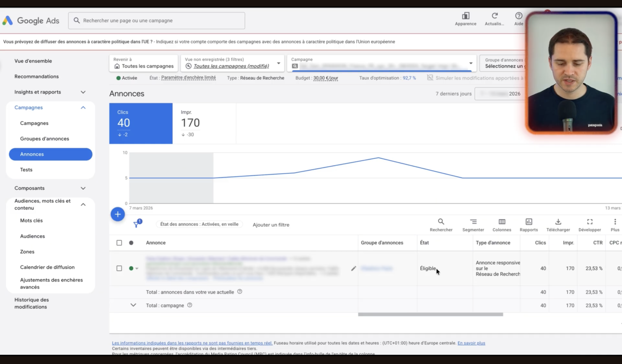Open the Apparence icon
Image resolution: width=622 pixels, height=364 pixels.
click(466, 16)
